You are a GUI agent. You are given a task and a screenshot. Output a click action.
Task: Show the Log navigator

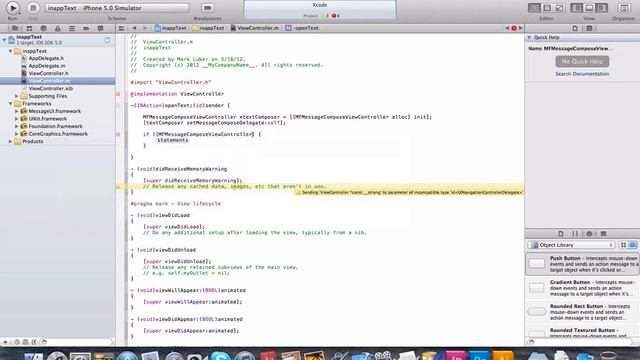click(100, 28)
